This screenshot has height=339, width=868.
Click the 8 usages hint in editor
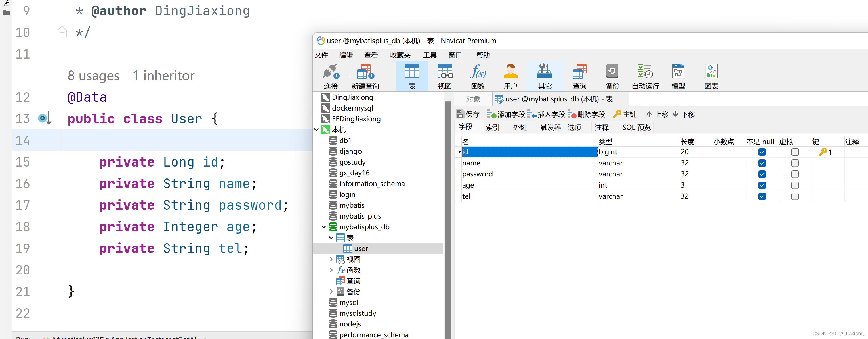coord(93,76)
